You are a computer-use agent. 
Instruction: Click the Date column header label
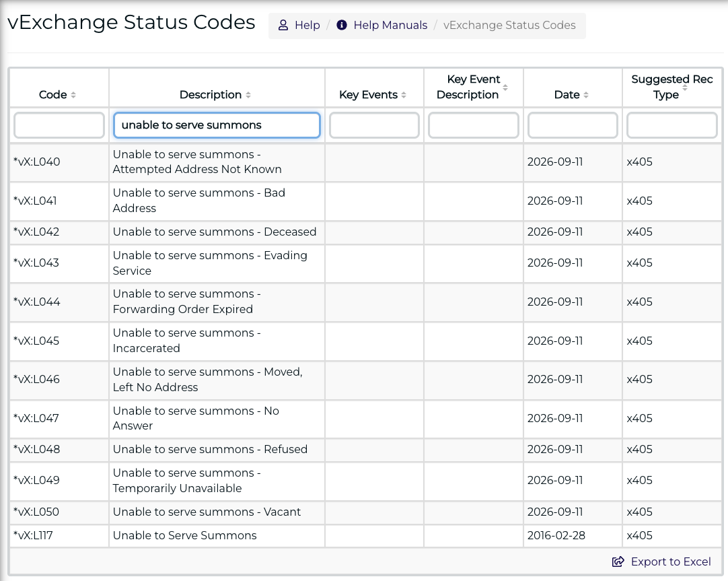[x=567, y=95]
